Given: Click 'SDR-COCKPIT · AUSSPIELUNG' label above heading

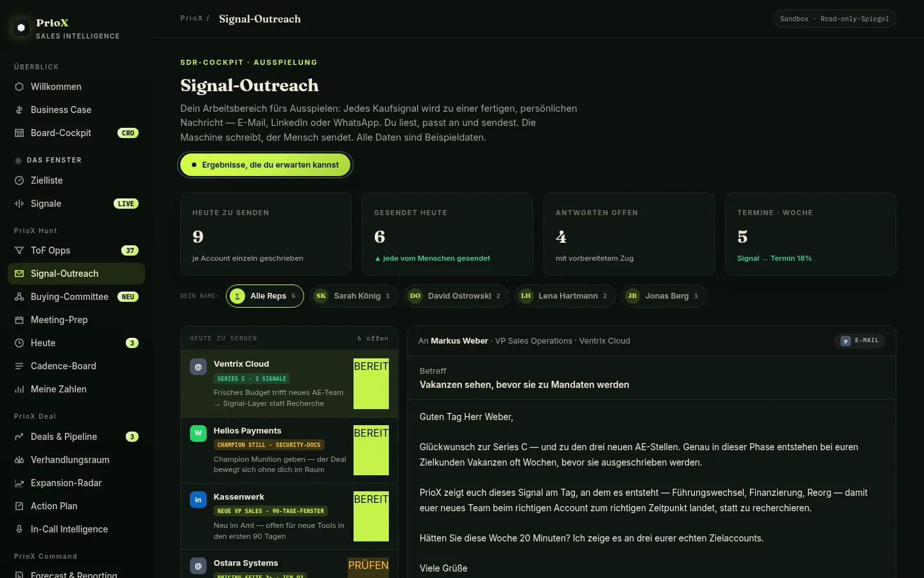Looking at the screenshot, I should 249,62.
